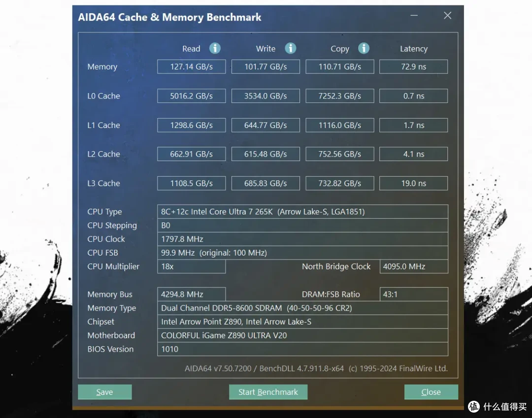Select L0 Cache Copy 7252.3 GB/s
Viewport: 532px width, 418px height.
coord(339,96)
